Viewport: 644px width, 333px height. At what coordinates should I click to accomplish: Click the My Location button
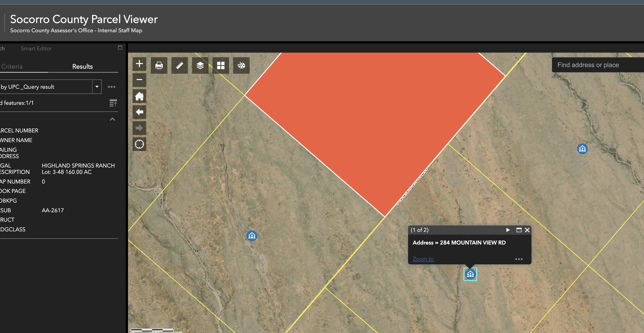[x=139, y=144]
